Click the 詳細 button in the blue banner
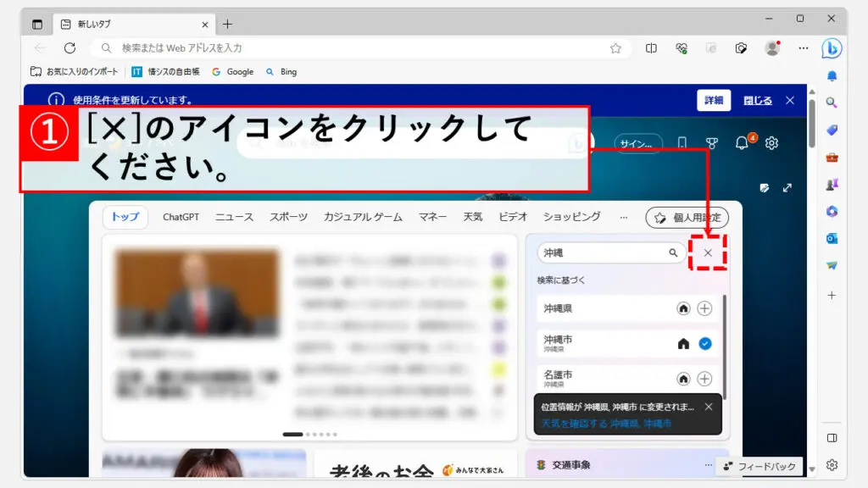 (714, 100)
